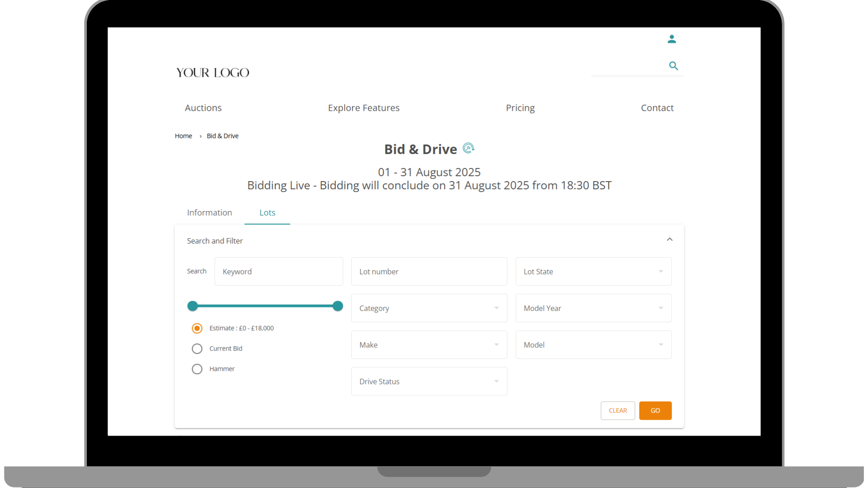Click the YOUR LOGO site logo
This screenshot has width=868, height=488.
coord(212,73)
